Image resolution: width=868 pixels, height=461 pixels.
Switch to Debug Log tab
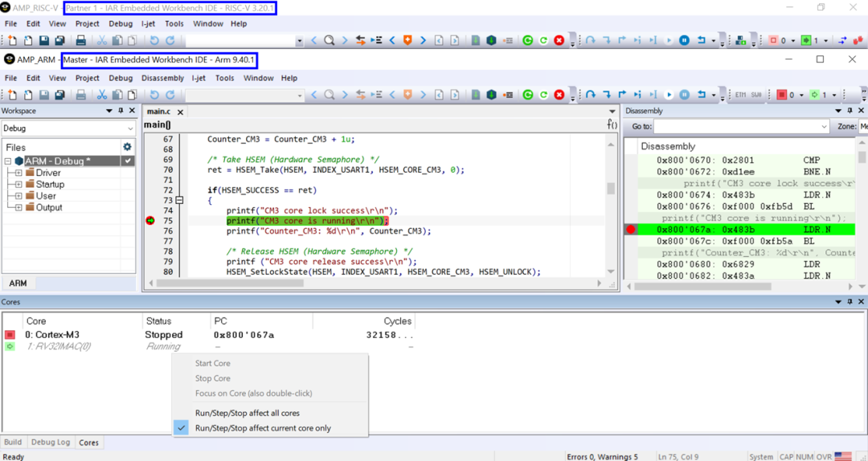pos(51,443)
